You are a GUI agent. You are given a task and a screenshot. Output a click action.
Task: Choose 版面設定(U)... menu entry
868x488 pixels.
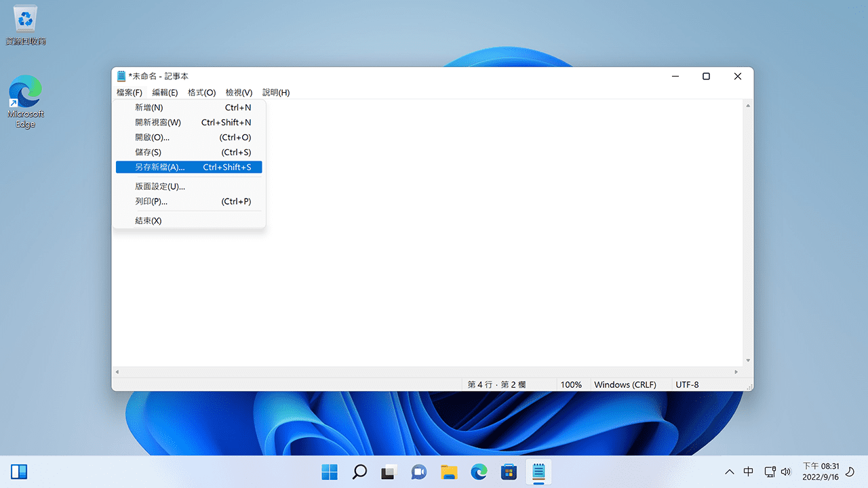tap(160, 186)
